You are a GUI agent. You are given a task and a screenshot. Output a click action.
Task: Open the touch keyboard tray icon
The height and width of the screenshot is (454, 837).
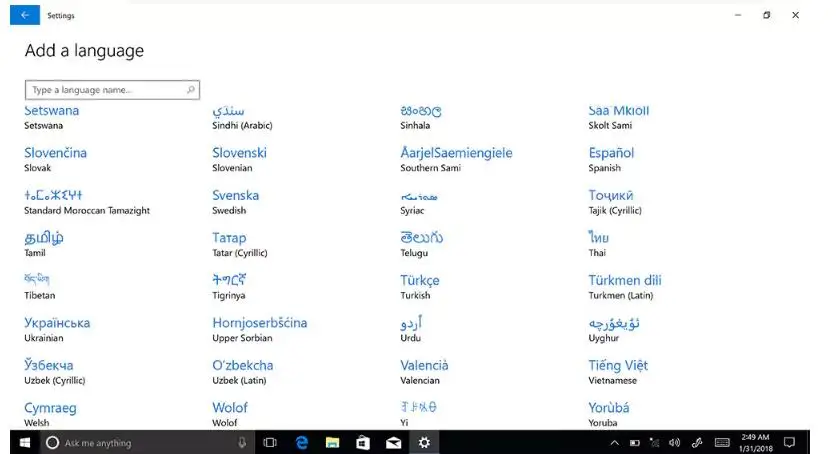click(722, 442)
